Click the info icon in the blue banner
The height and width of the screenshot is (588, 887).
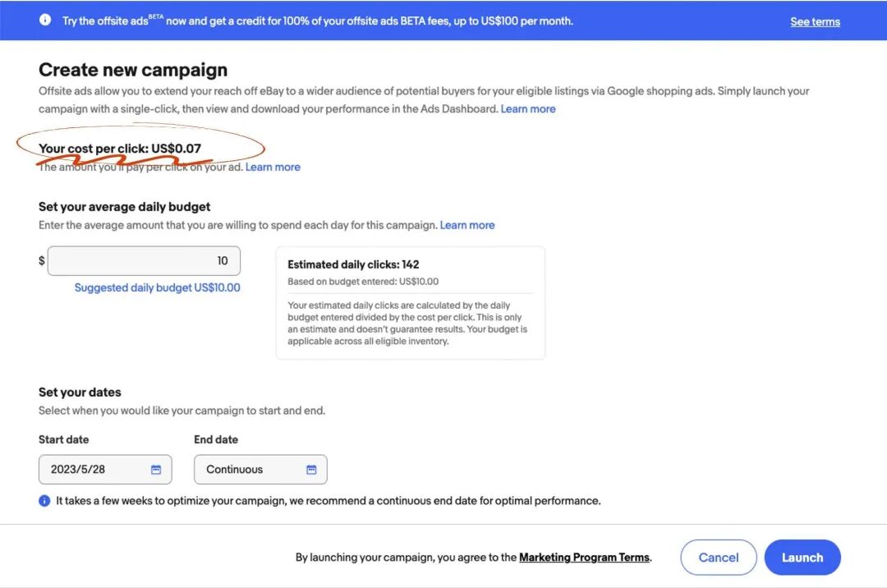click(45, 20)
